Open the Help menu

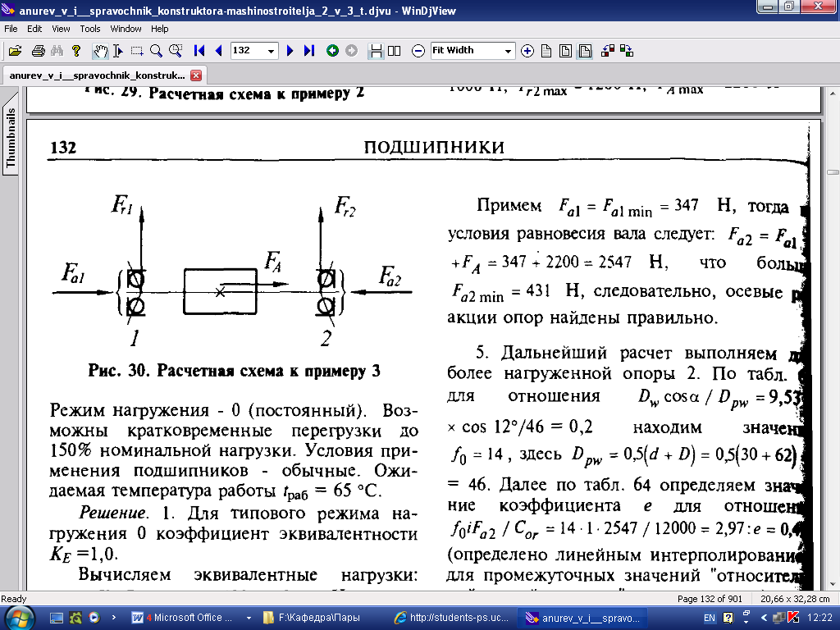(160, 29)
